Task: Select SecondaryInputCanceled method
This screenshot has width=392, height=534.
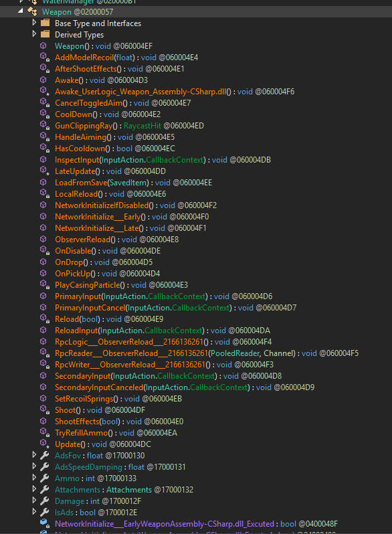Action: pyautogui.click(x=185, y=387)
